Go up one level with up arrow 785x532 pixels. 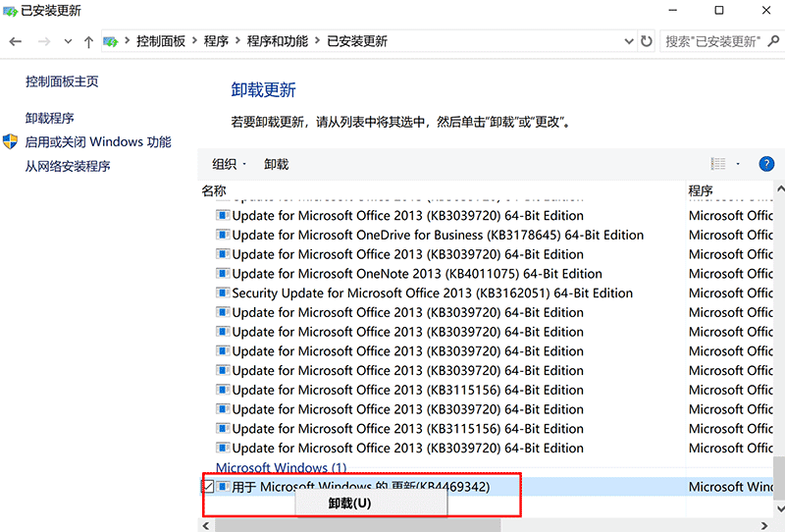pyautogui.click(x=89, y=41)
